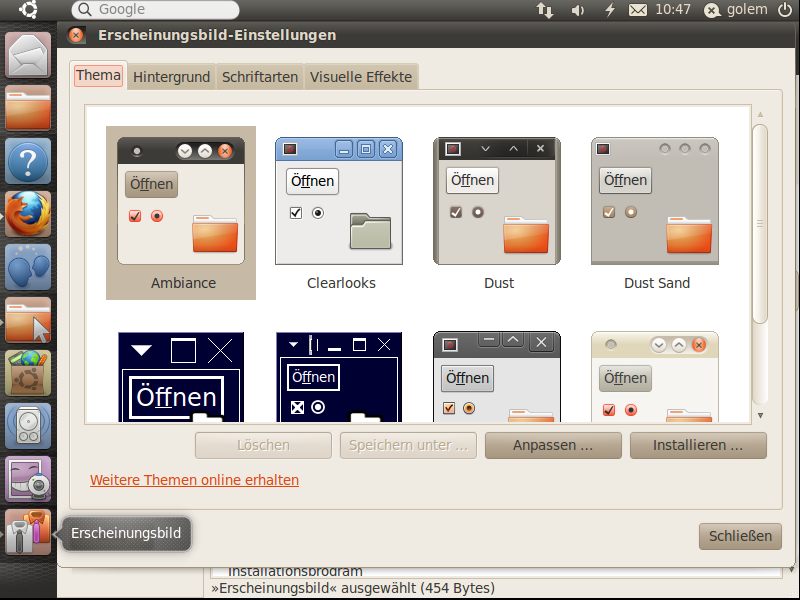Click Weitere Themen online erhalten link
Image resolution: width=800 pixels, height=600 pixels.
(194, 480)
